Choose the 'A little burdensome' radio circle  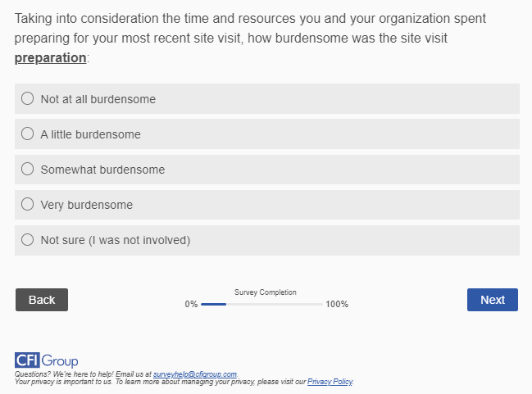pyautogui.click(x=27, y=134)
